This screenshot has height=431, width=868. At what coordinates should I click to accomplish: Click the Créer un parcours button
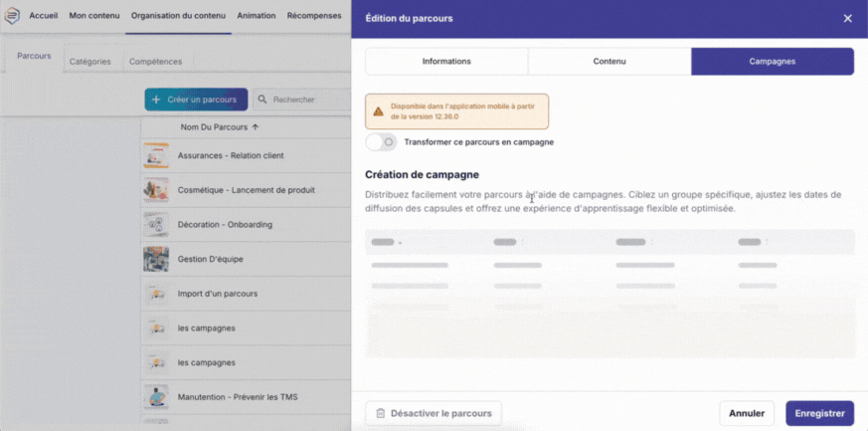click(x=196, y=100)
